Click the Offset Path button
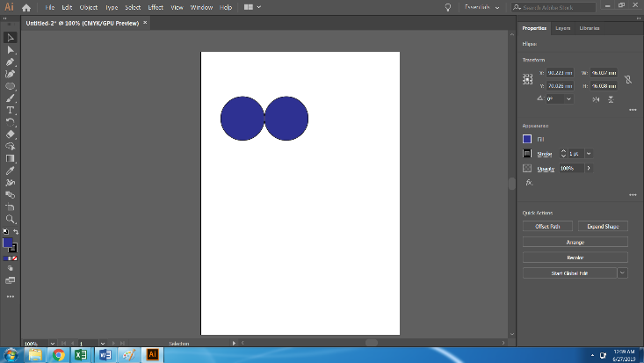Screen dimensions: 644x363 (x=547, y=226)
